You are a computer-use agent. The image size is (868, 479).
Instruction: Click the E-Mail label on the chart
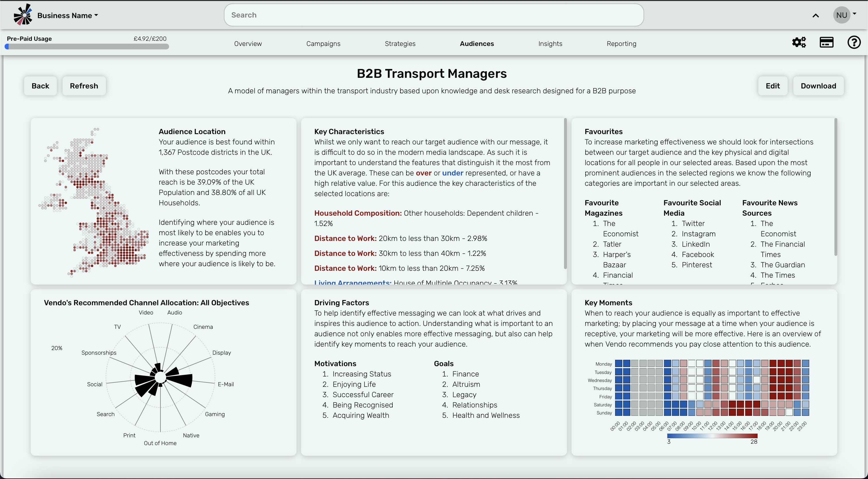(x=226, y=384)
